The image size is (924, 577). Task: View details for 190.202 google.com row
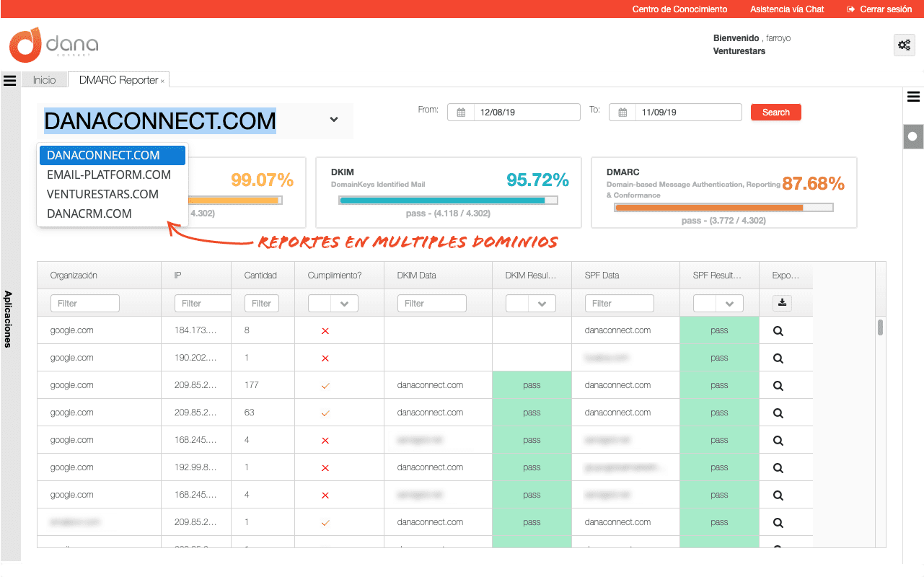pyautogui.click(x=778, y=358)
